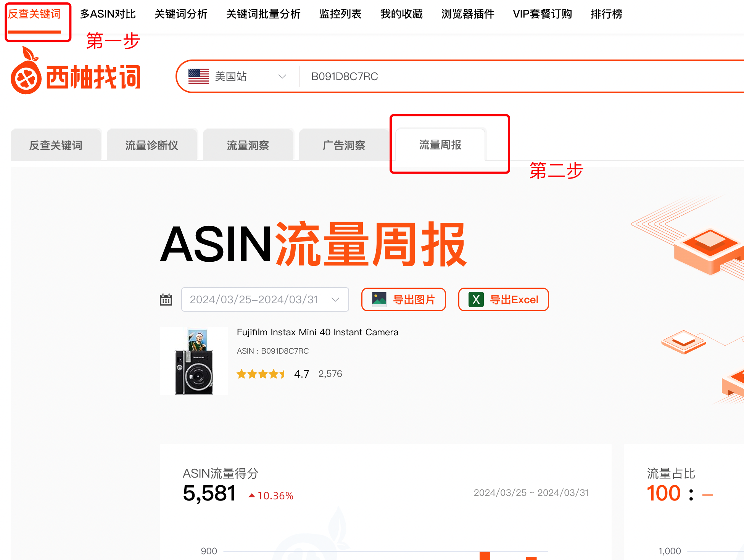Switch to the 流量洞察 tab
The width and height of the screenshot is (744, 560).
pyautogui.click(x=248, y=145)
